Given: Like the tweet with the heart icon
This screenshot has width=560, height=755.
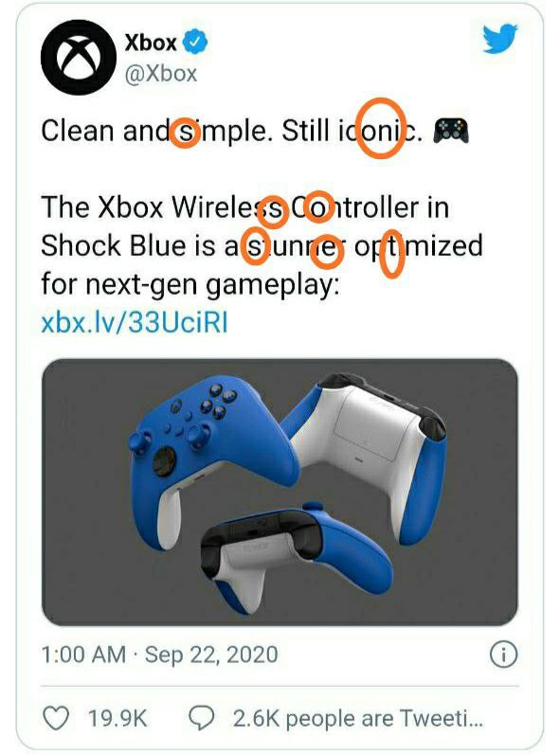Looking at the screenshot, I should click(56, 718).
